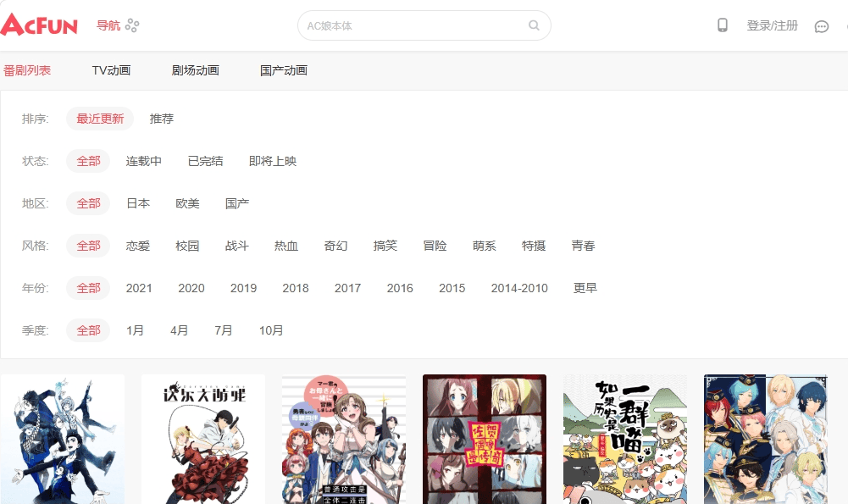The image size is (848, 504).
Task: Filter style by 特摄
Action: tap(534, 246)
